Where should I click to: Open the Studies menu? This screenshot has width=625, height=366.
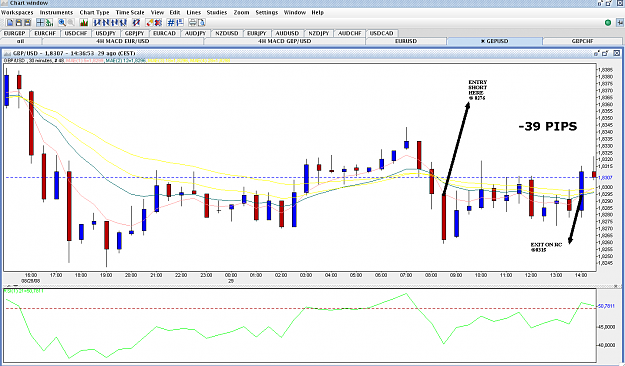(x=217, y=12)
